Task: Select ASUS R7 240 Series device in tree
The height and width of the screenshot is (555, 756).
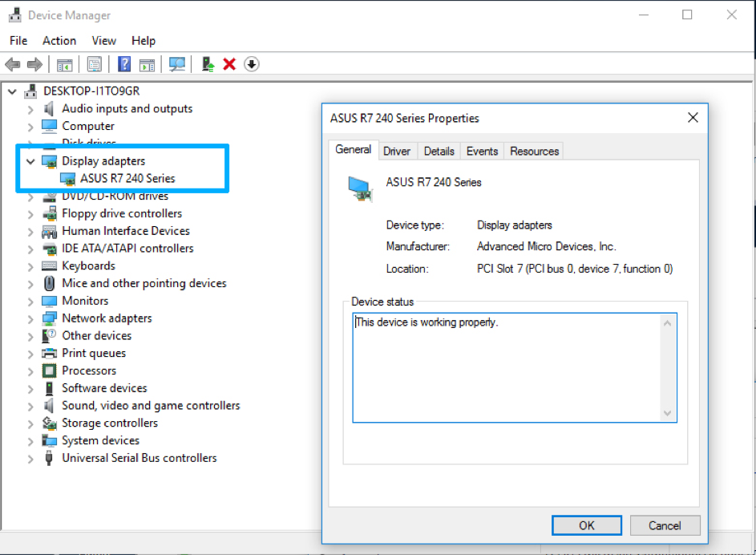Action: click(x=127, y=178)
